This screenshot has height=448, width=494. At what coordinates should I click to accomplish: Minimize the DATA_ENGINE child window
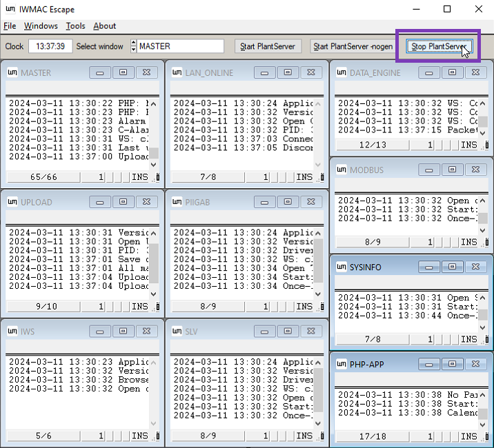click(429, 72)
